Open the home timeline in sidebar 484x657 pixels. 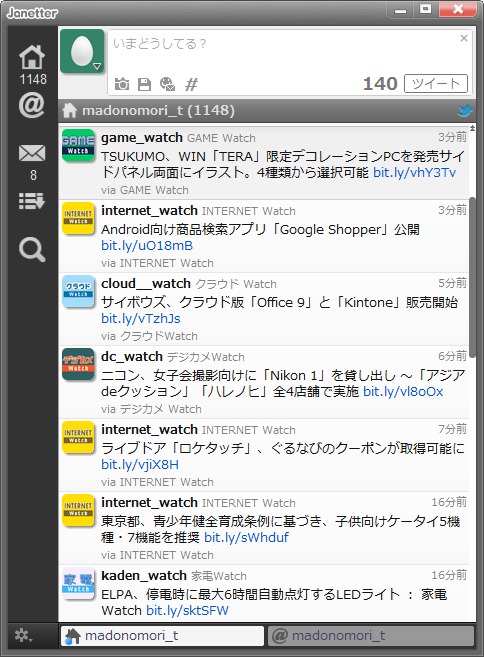click(x=32, y=57)
